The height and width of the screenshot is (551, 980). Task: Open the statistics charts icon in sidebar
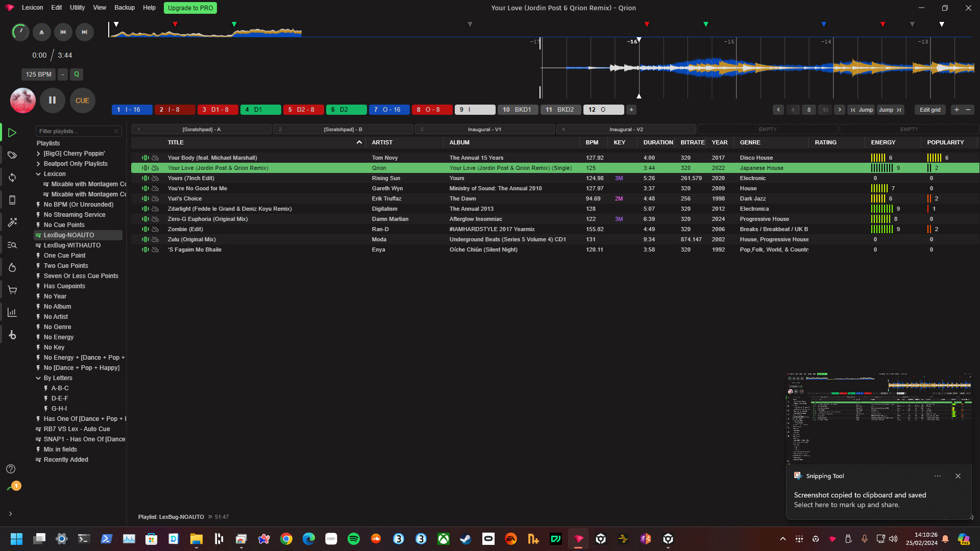12,312
